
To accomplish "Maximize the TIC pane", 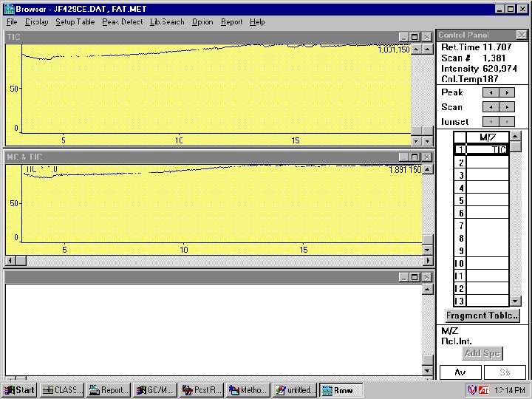I will pyautogui.click(x=415, y=37).
